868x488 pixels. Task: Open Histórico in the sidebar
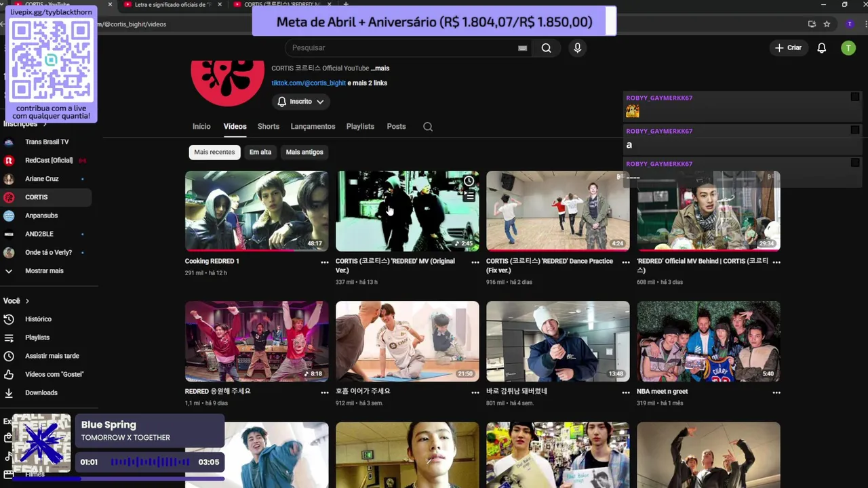[38, 319]
